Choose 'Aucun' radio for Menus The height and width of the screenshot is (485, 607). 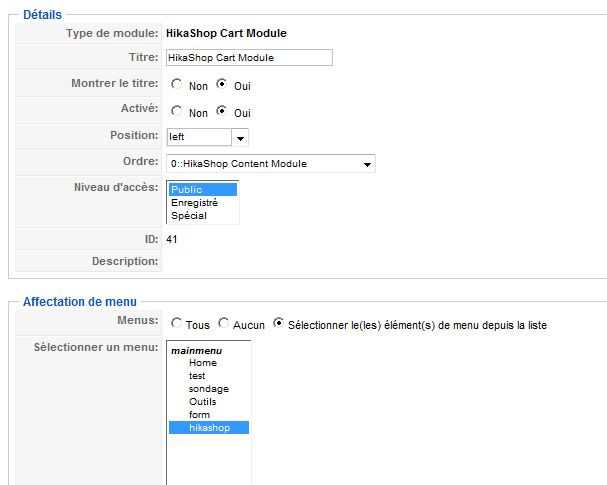(223, 324)
